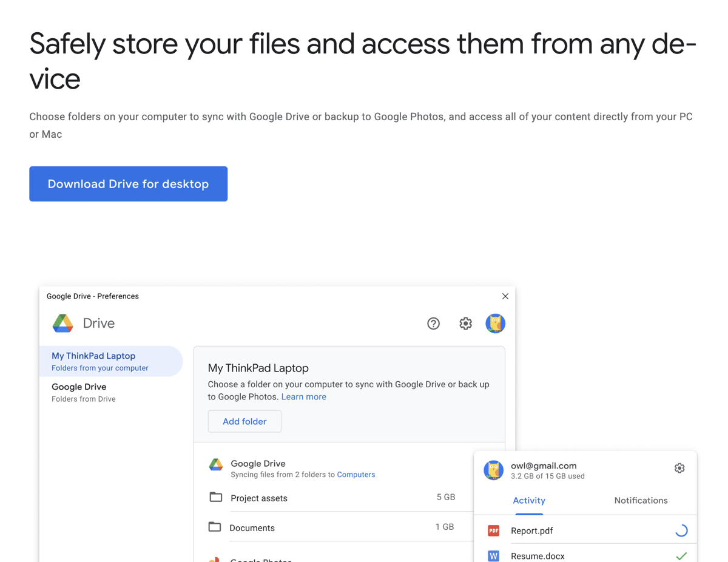
Task: Click the 1 GB size value
Action: 445,527
